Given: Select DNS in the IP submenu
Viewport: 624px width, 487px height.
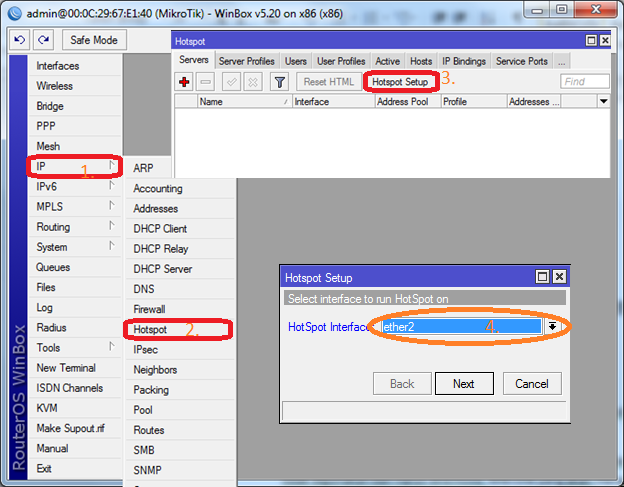Looking at the screenshot, I should (x=180, y=289).
